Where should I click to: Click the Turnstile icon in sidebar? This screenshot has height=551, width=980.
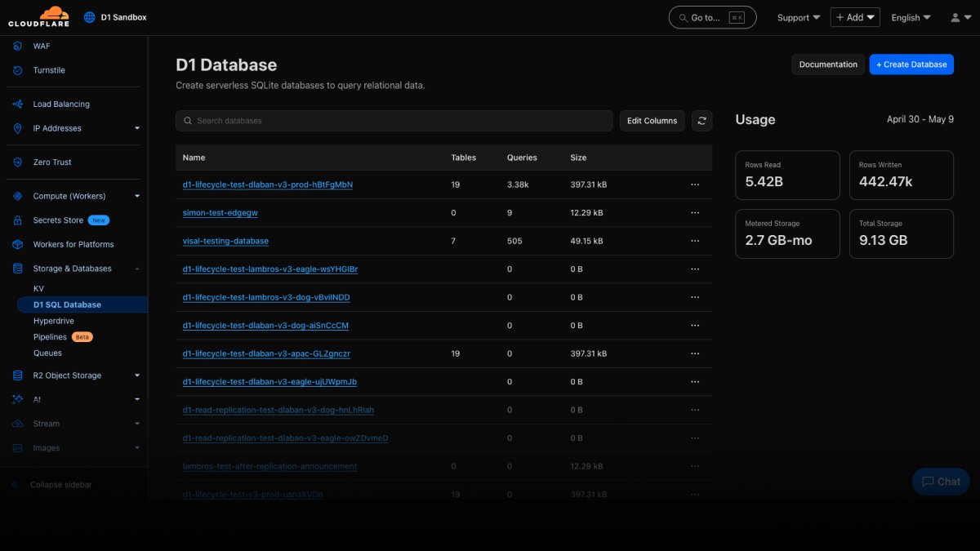pos(17,70)
